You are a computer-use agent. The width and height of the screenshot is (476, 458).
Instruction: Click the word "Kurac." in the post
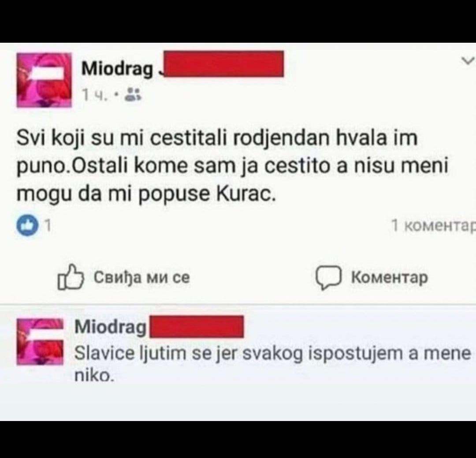click(246, 194)
